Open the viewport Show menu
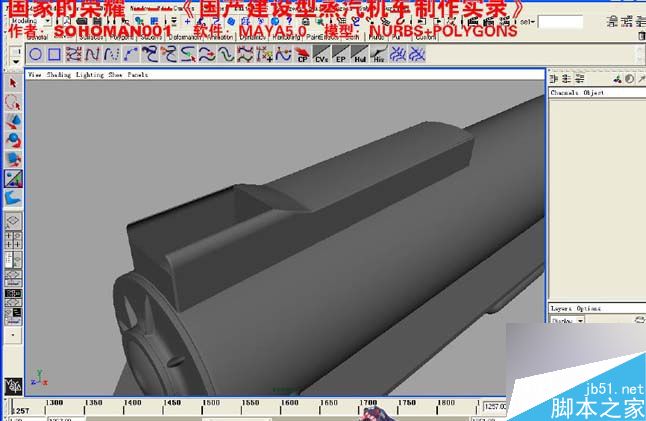Viewport: 646px width, 421px height. point(115,75)
